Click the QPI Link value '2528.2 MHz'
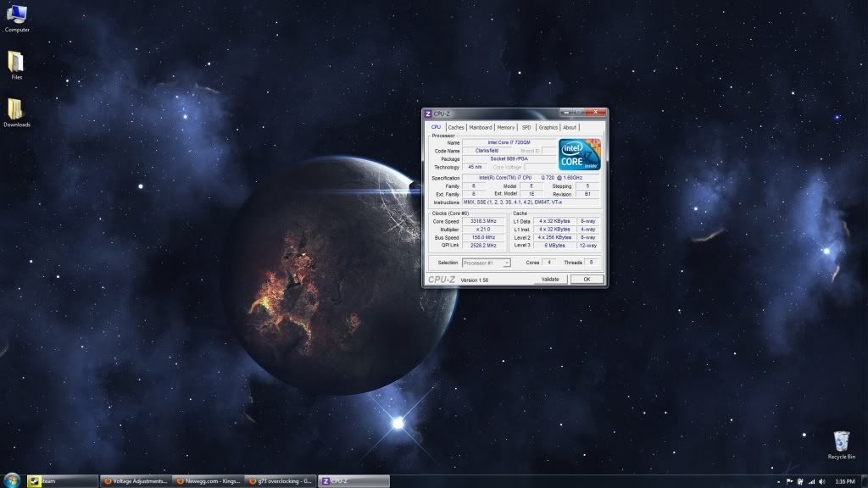The width and height of the screenshot is (868, 488). coord(483,246)
